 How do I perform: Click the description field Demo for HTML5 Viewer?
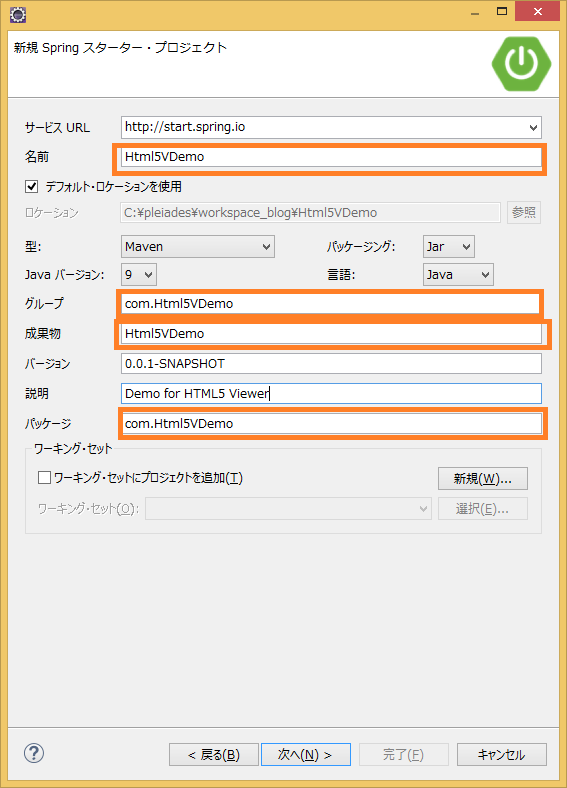[331, 393]
